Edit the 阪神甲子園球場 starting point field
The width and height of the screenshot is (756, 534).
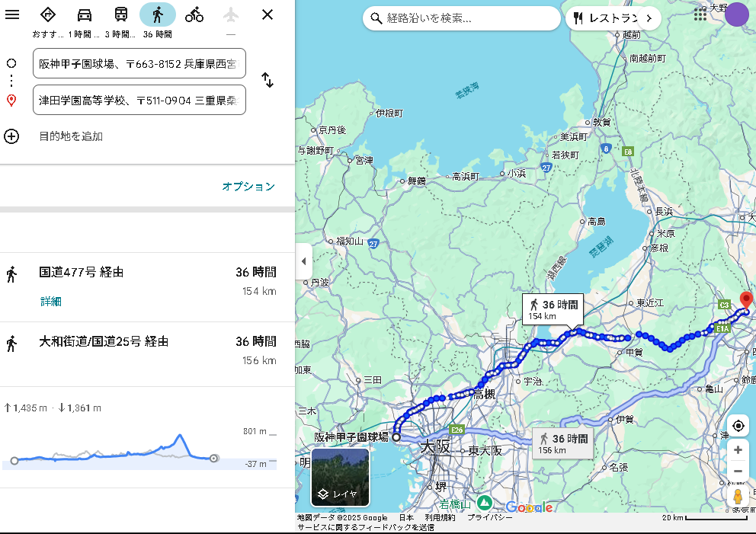pyautogui.click(x=139, y=63)
